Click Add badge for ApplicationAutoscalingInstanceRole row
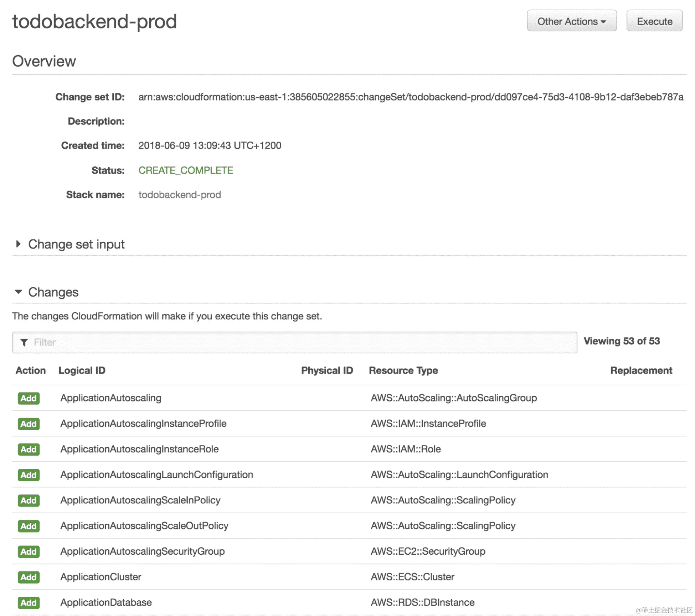Viewport: 695px width, 616px height. (x=29, y=449)
